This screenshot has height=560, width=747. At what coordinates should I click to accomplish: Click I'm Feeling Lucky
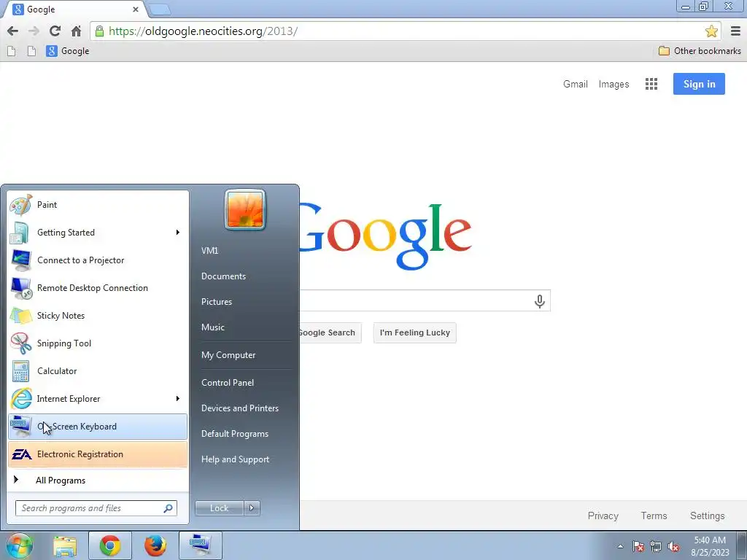pos(415,332)
